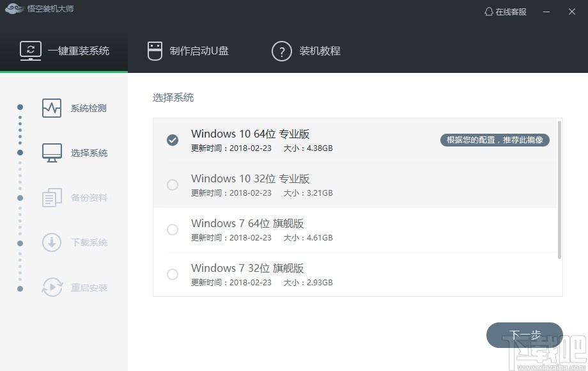The image size is (588, 371).
Task: Click the 悟空装机大师 cloud logo icon
Action: 14,8
